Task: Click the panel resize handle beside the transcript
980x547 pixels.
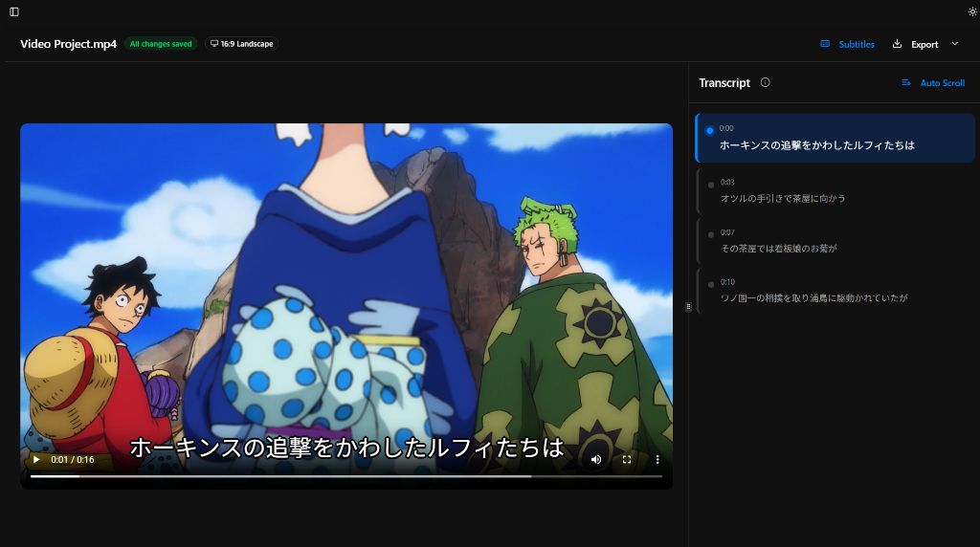Action: coord(689,307)
